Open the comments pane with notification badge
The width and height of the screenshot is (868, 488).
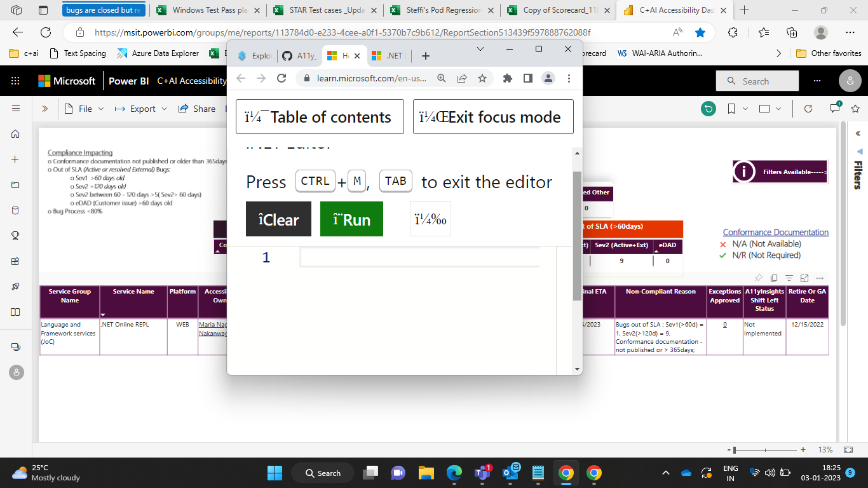point(834,108)
